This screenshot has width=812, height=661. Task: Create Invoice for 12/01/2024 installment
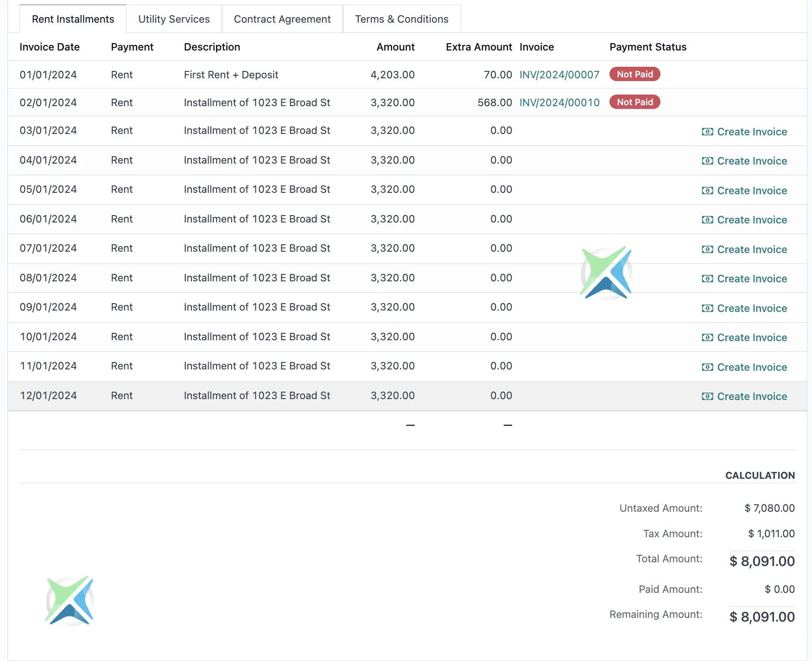(x=744, y=396)
